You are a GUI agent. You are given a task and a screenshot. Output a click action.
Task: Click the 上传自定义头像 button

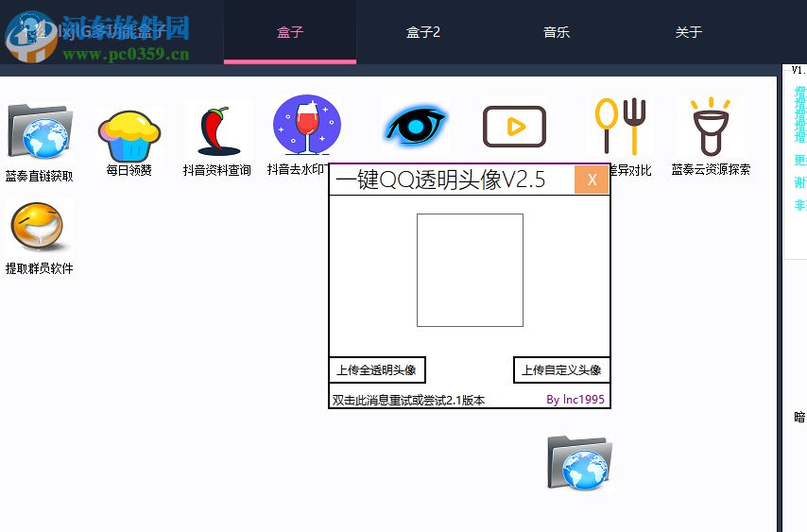561,369
